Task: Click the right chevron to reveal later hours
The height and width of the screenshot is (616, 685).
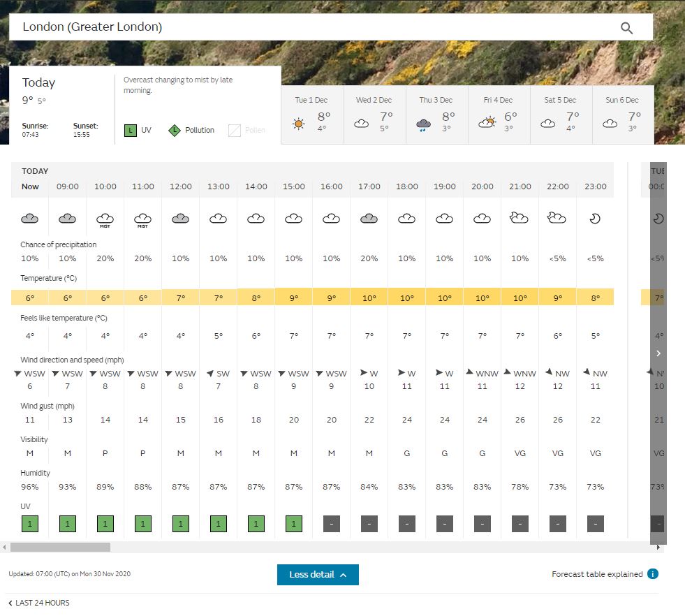Action: (658, 353)
